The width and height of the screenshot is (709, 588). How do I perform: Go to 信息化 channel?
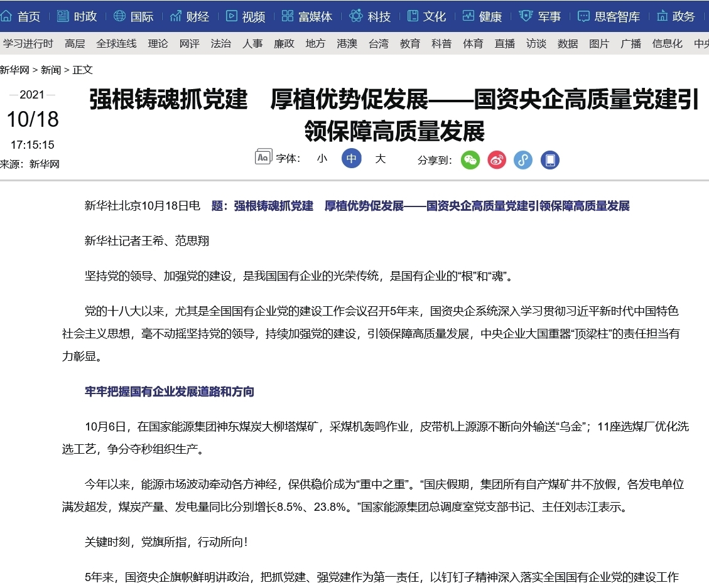coord(668,43)
